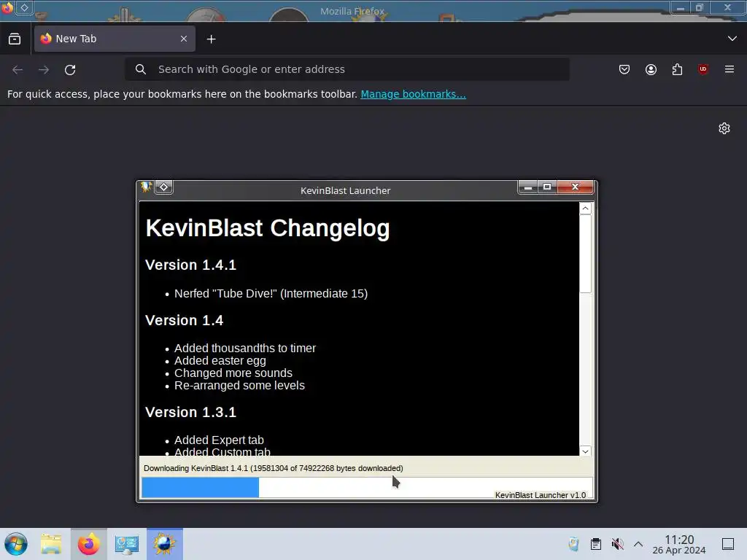
Task: Click the Version 1.3.1 heading
Action: coord(190,413)
